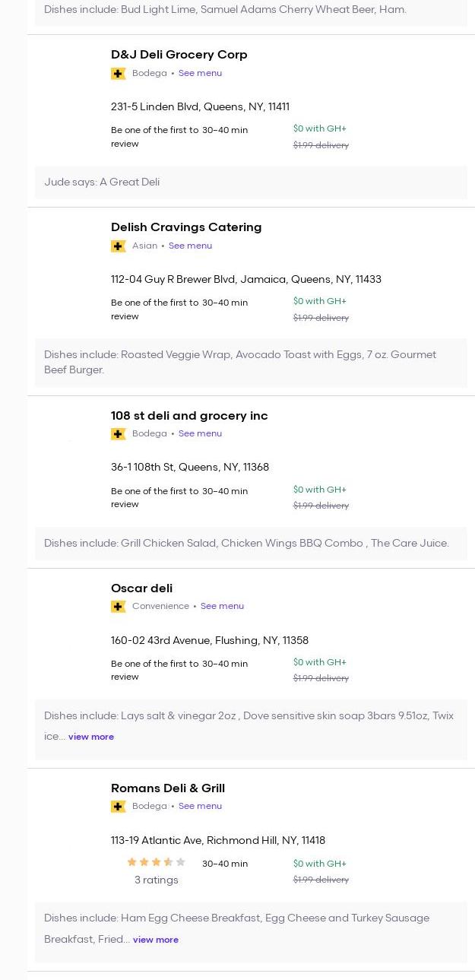Open the 108 st deli and grocery inc listing
Screen dimensions: 475x980
pos(189,416)
